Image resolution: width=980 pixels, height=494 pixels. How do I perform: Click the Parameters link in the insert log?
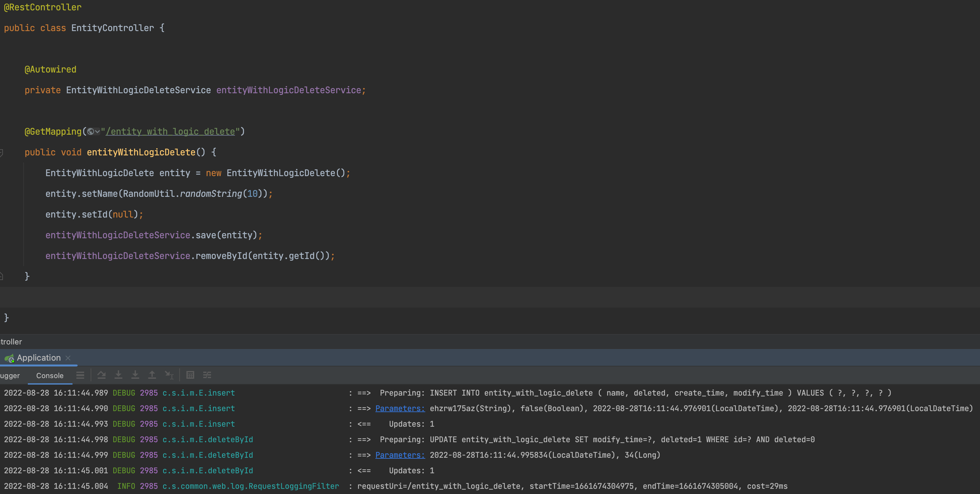[400, 408]
